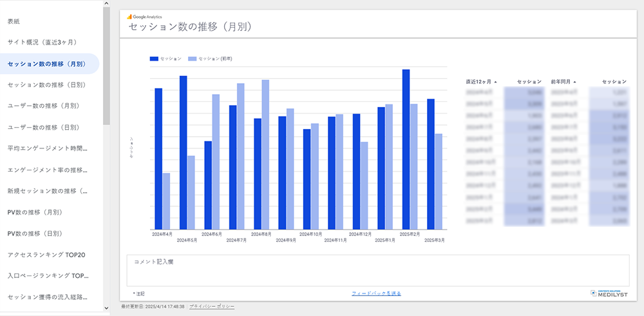Click the light blue セッション(前年) legend marker
This screenshot has width=644, height=316.
pos(192,59)
